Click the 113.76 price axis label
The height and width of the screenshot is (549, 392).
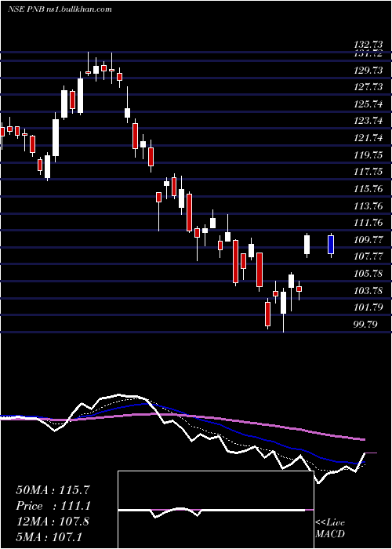368,205
